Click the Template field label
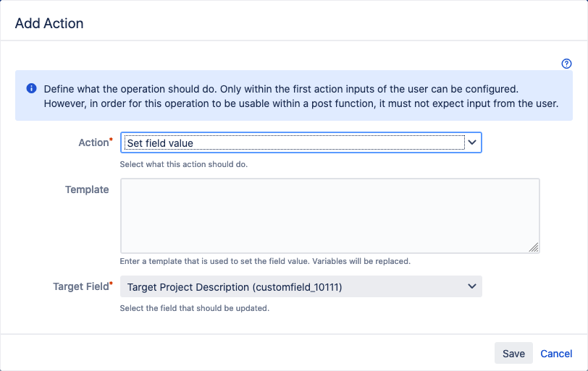Viewport: 588px width, 371px height. pos(87,189)
